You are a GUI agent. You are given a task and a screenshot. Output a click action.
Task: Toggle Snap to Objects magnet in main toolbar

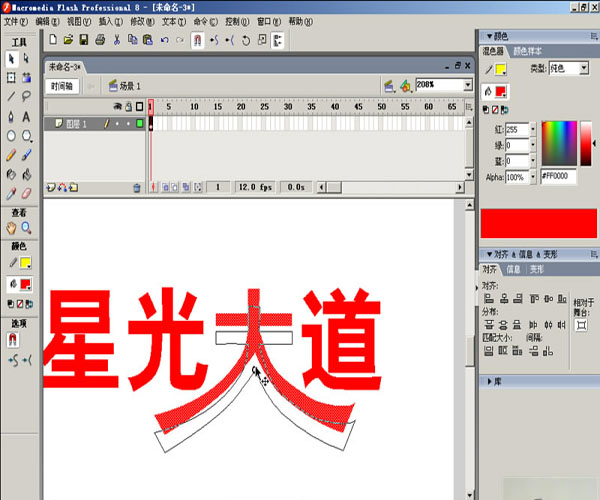tap(197, 40)
